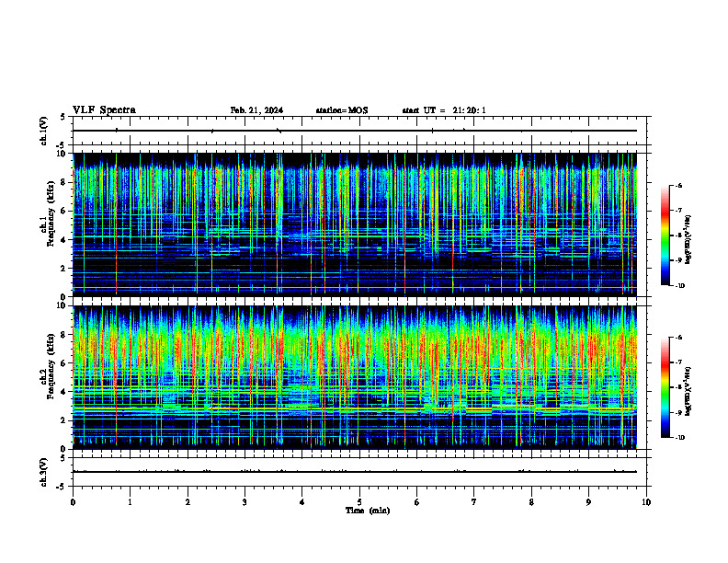Click time axis tick label "5"

(x=359, y=502)
